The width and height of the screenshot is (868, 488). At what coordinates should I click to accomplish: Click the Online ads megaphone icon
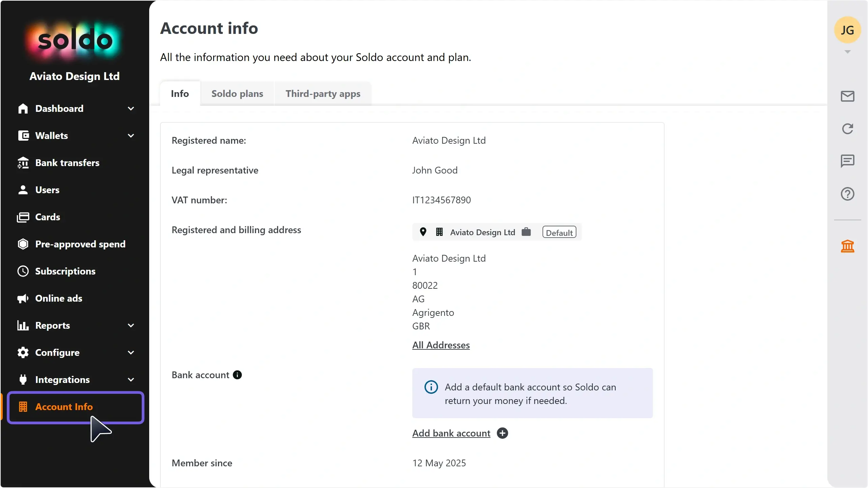click(x=23, y=298)
